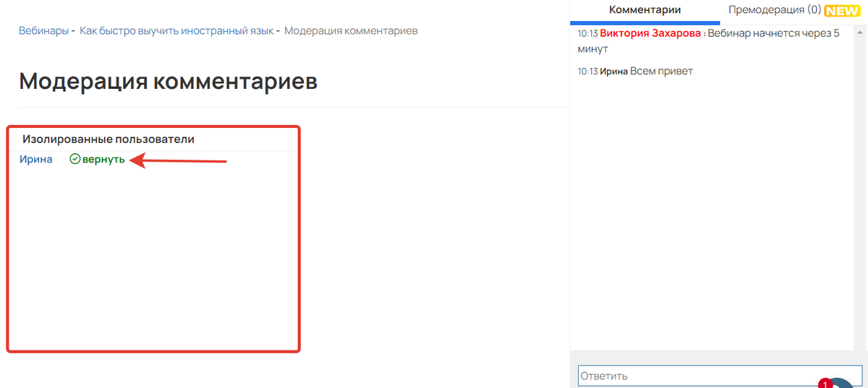
Task: Open the Вебинары breadcrumb link
Action: 43,31
